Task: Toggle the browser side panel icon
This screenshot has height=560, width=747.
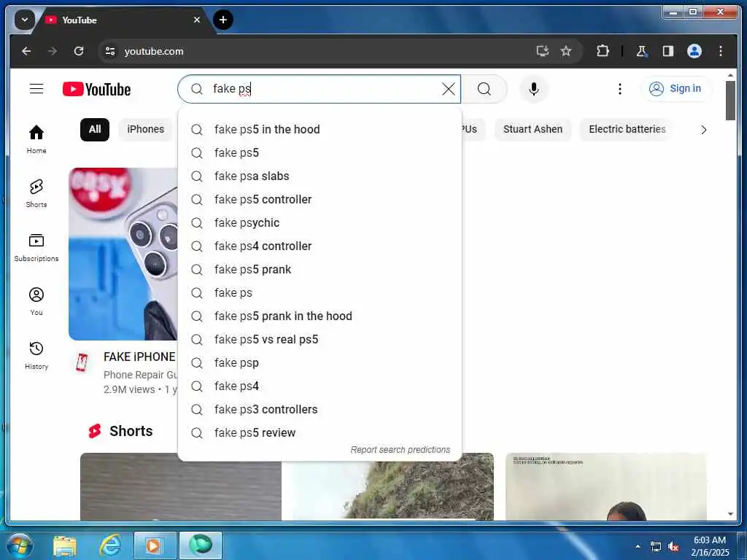Action: (x=667, y=51)
